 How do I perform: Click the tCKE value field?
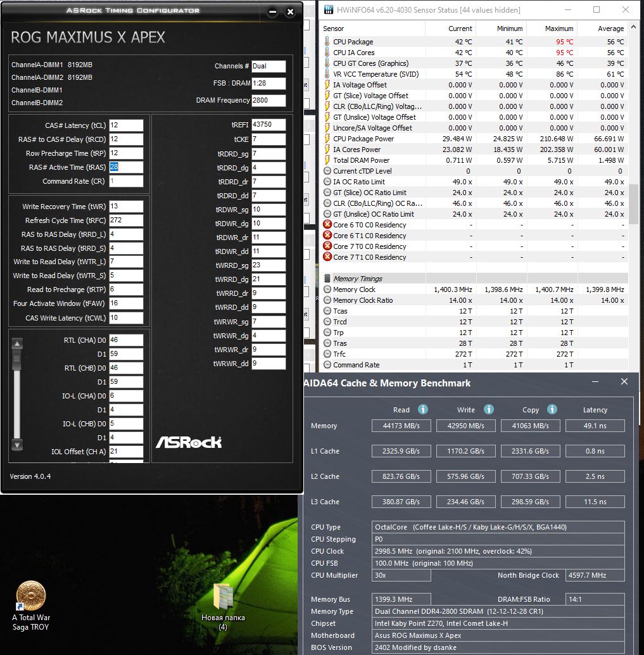pyautogui.click(x=268, y=139)
